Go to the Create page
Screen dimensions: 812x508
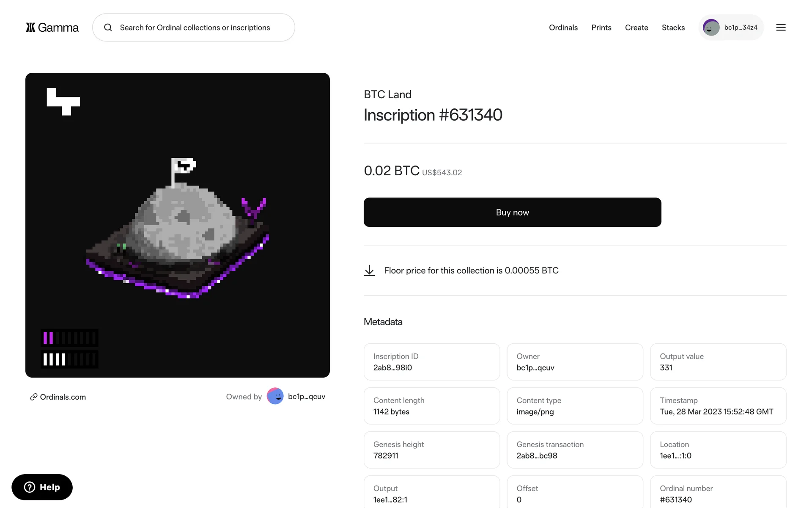pos(636,28)
